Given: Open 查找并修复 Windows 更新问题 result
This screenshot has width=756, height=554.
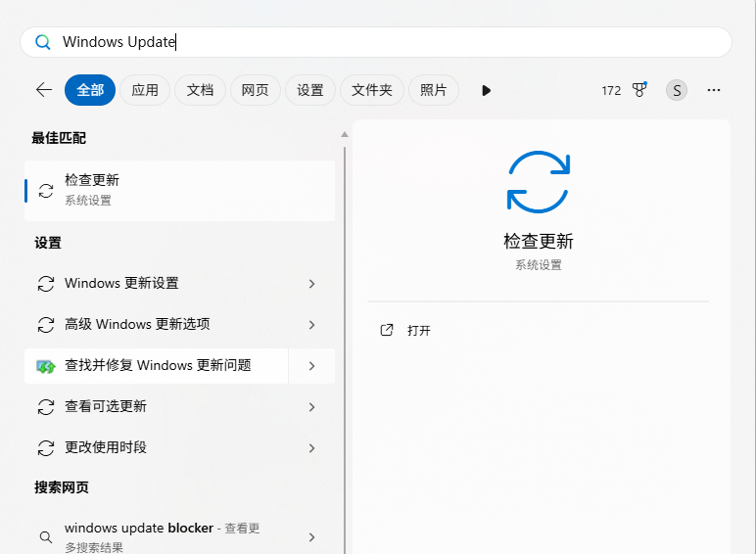Looking at the screenshot, I should 157,366.
